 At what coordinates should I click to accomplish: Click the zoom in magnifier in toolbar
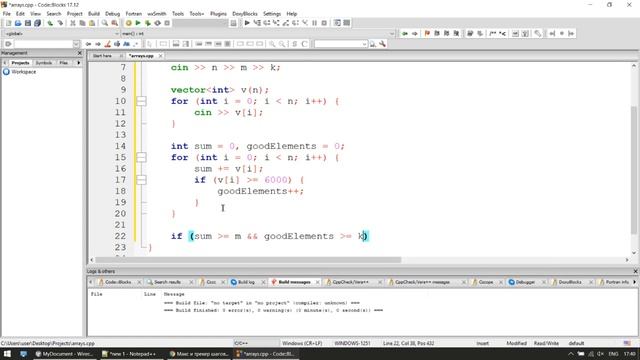point(272,44)
